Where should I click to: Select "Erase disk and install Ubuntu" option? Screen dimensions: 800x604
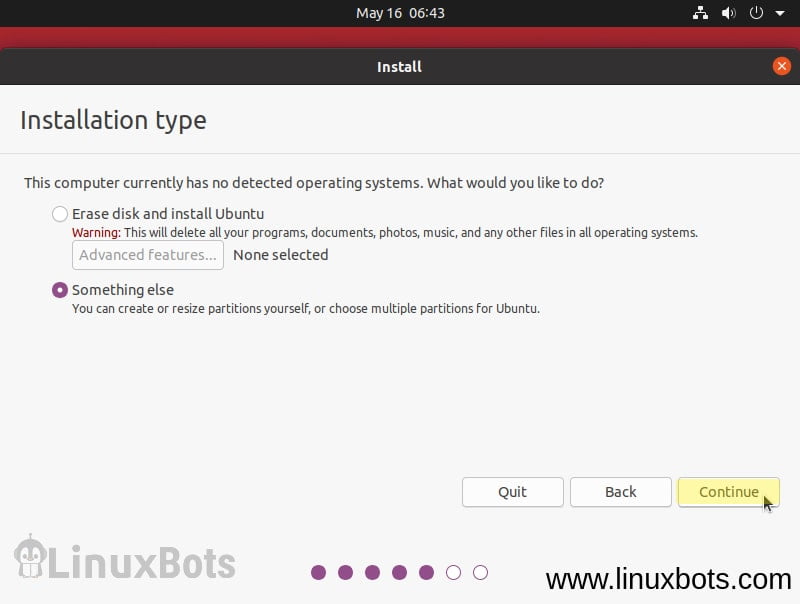60,213
